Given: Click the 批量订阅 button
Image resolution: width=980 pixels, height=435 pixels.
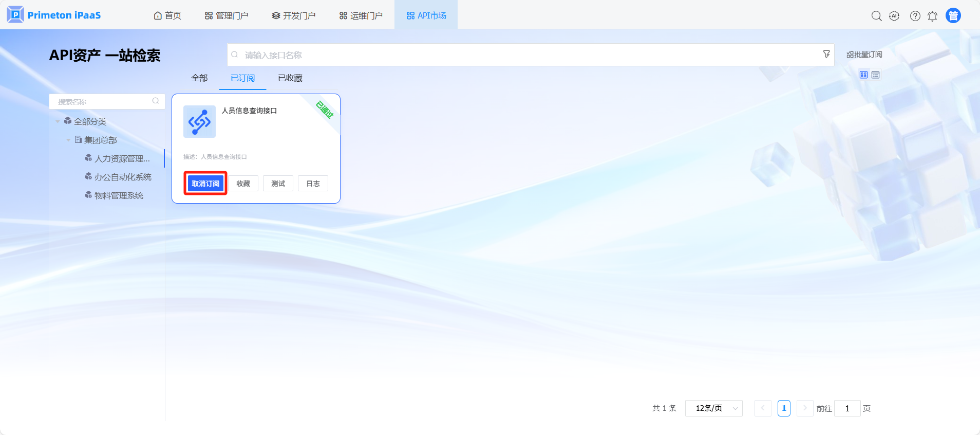Looking at the screenshot, I should tap(864, 55).
